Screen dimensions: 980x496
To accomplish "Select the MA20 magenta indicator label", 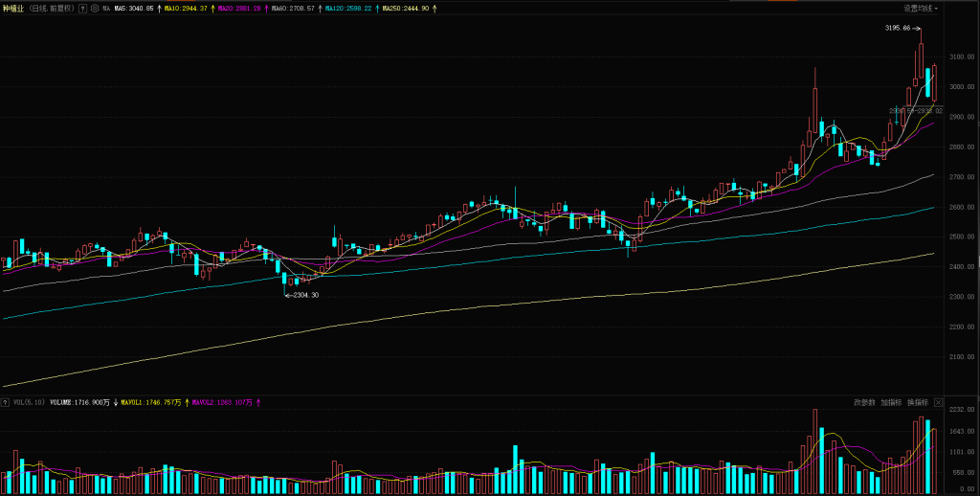I will click(239, 8).
